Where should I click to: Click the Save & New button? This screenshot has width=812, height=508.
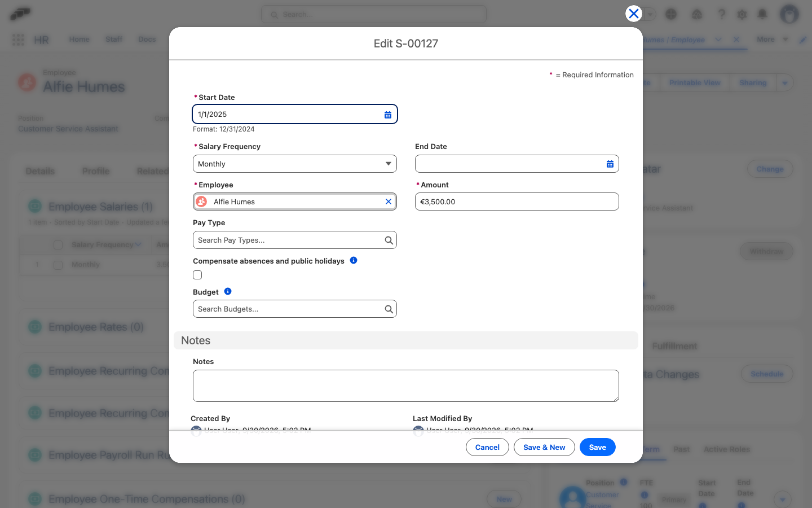[544, 447]
